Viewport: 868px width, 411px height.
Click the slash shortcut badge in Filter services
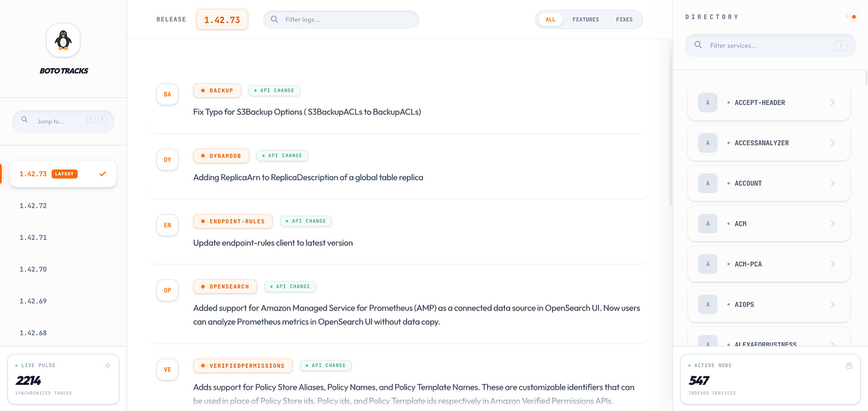coord(841,45)
